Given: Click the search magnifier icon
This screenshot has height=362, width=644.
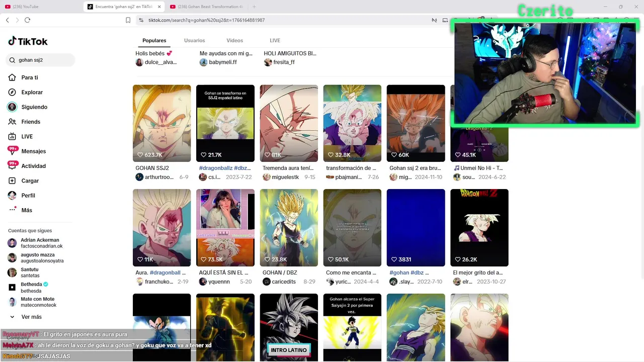Looking at the screenshot, I should click(x=13, y=60).
